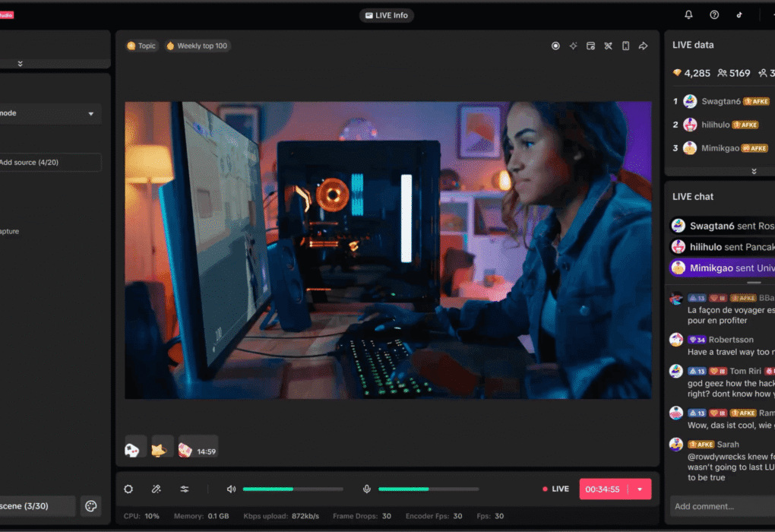This screenshot has height=532, width=775.
Task: Click the Add comment field
Action: (x=720, y=505)
